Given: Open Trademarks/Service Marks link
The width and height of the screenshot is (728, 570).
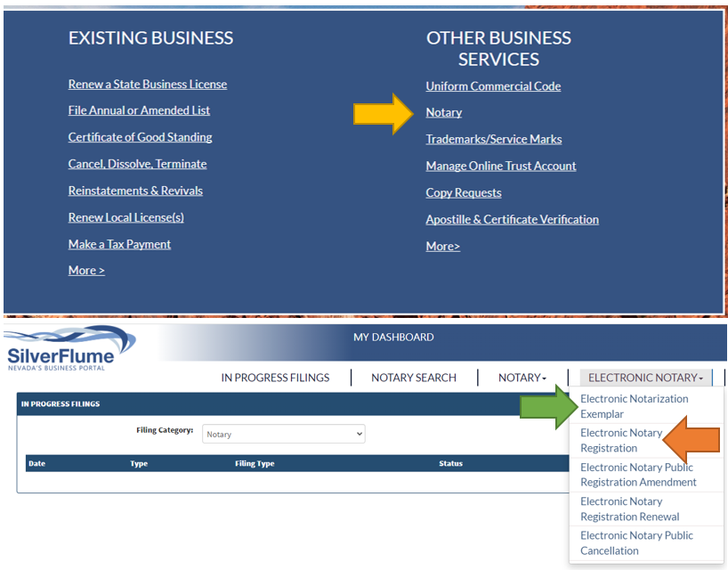Looking at the screenshot, I should click(493, 139).
